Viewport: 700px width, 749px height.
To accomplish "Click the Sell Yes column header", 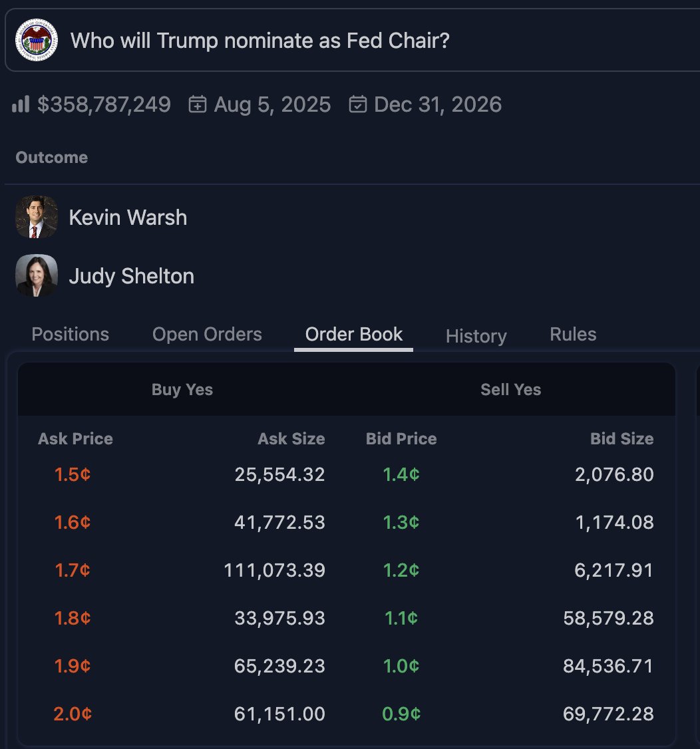I will coord(511,390).
